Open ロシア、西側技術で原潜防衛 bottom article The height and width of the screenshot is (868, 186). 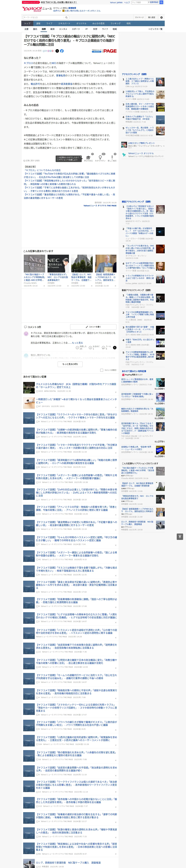[68, 863]
